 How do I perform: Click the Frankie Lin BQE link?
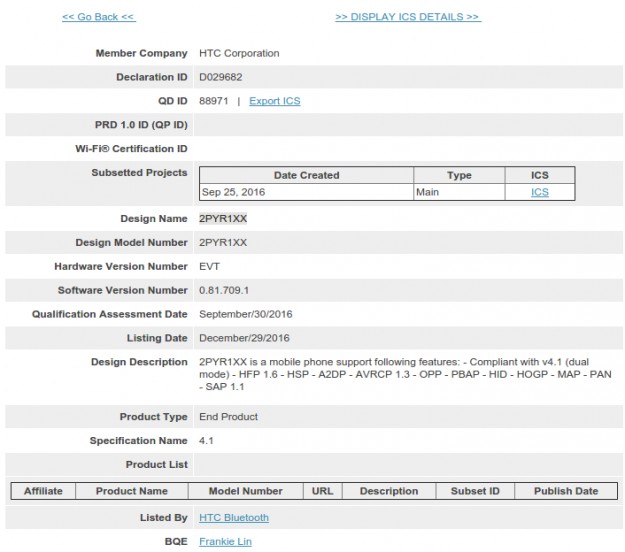coord(225,542)
